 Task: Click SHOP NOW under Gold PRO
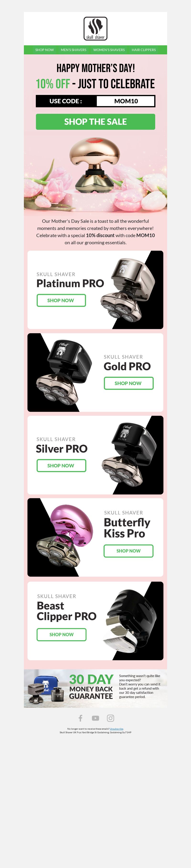pyautogui.click(x=129, y=383)
